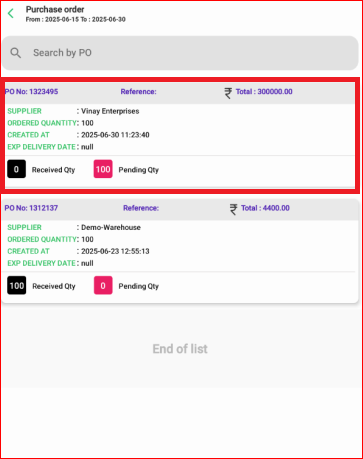Select pink 0 Pending Qty badge
Viewport: 363px width, 459px height.
tap(103, 285)
